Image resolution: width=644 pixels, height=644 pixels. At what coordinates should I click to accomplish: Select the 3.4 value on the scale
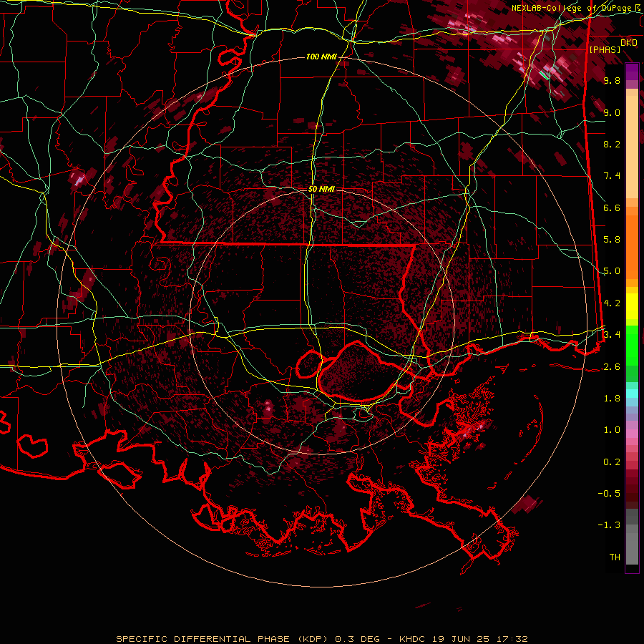coord(612,335)
